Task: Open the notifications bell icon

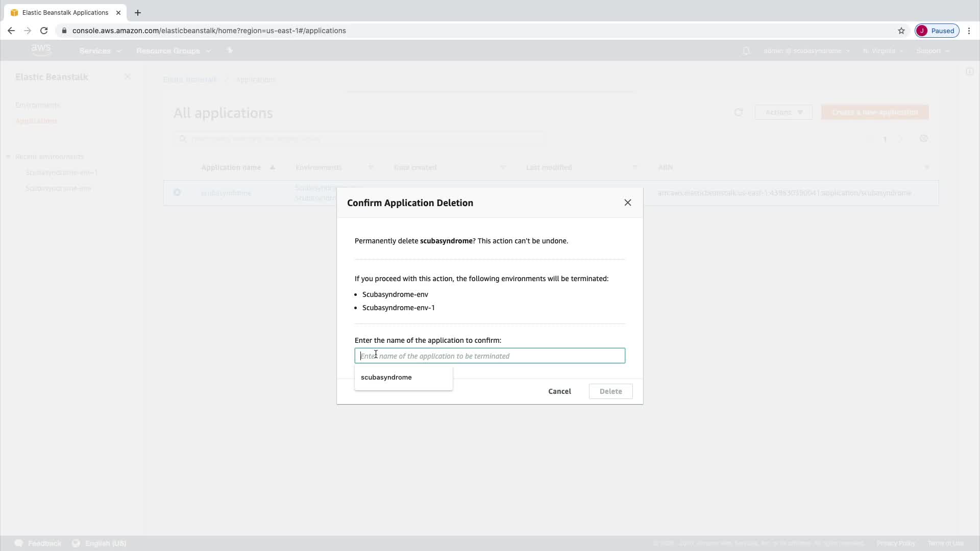Action: 746,51
